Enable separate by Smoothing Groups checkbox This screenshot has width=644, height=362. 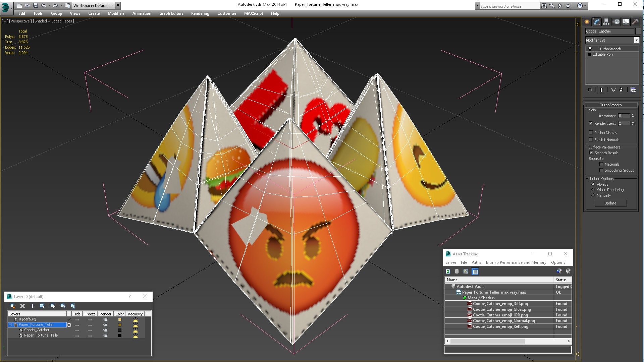[601, 170]
